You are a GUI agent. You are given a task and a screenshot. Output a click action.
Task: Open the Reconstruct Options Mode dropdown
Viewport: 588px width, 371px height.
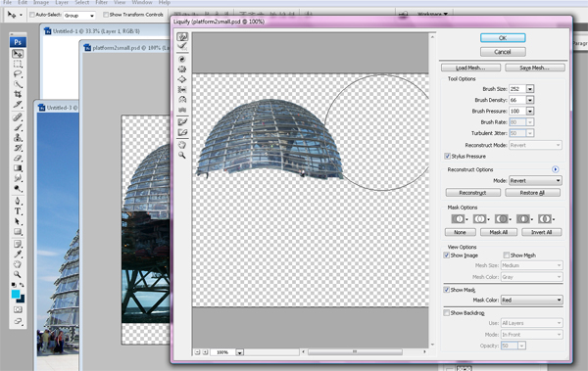point(535,181)
